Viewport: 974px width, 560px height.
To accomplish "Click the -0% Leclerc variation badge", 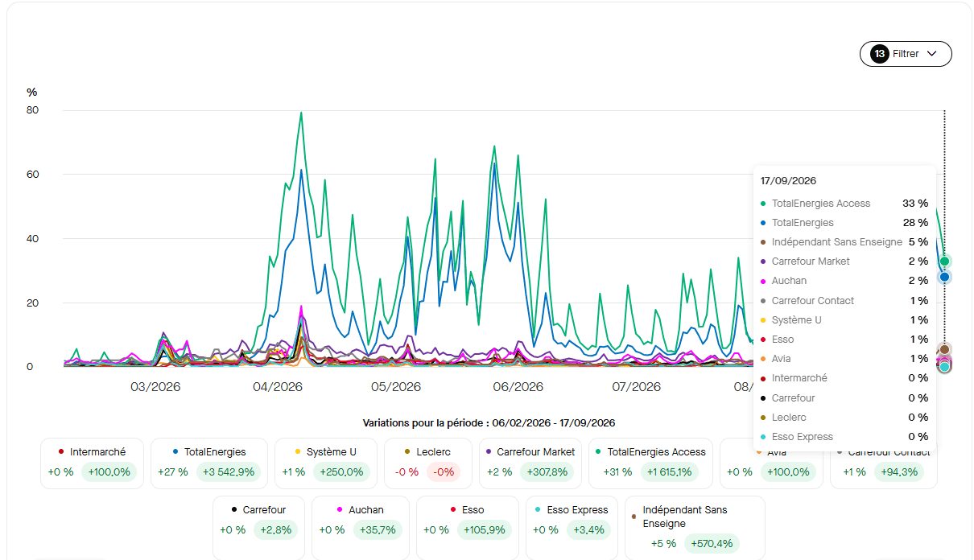I will tap(444, 472).
